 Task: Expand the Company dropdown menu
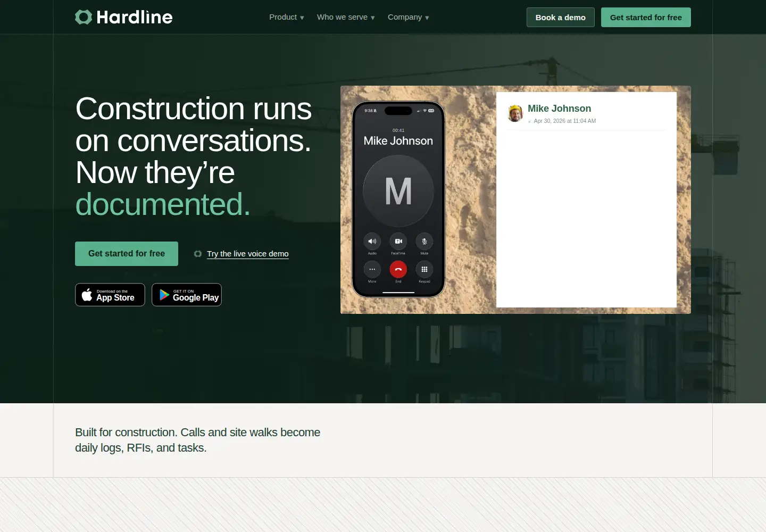pyautogui.click(x=409, y=17)
